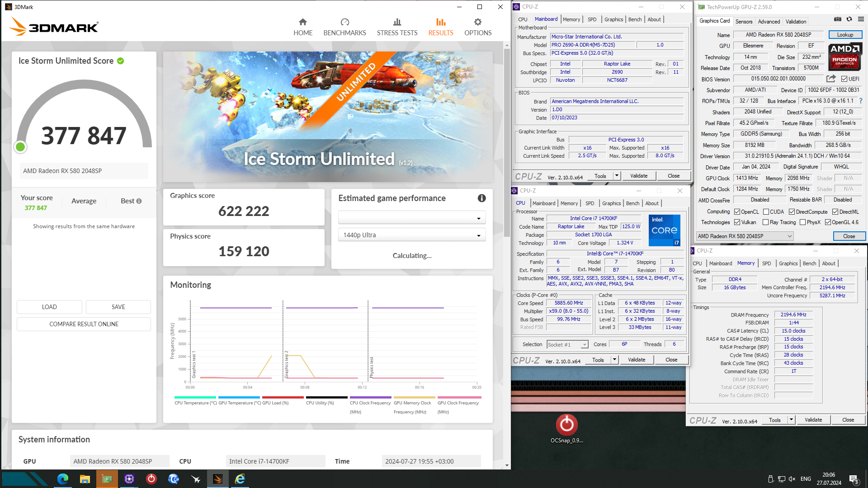Open the 1440p Ultra resolution dropdown
868x488 pixels.
point(412,235)
